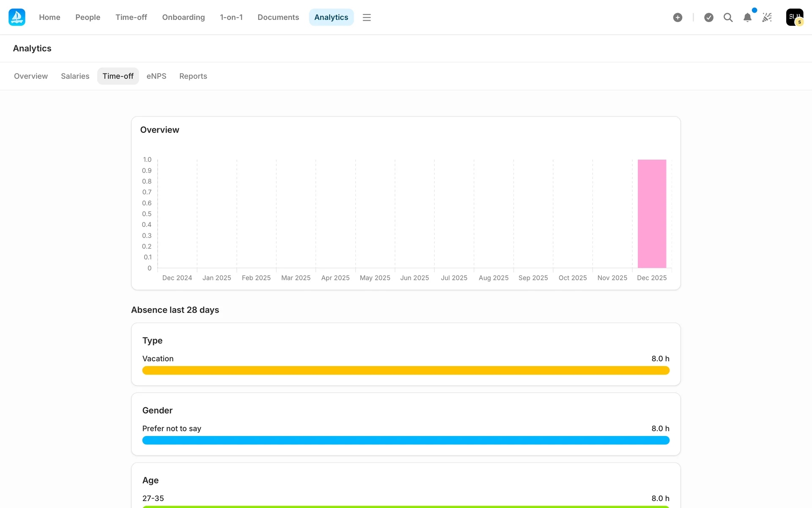Go to the Reports tab
Viewport: 812px width, 508px height.
pos(193,76)
